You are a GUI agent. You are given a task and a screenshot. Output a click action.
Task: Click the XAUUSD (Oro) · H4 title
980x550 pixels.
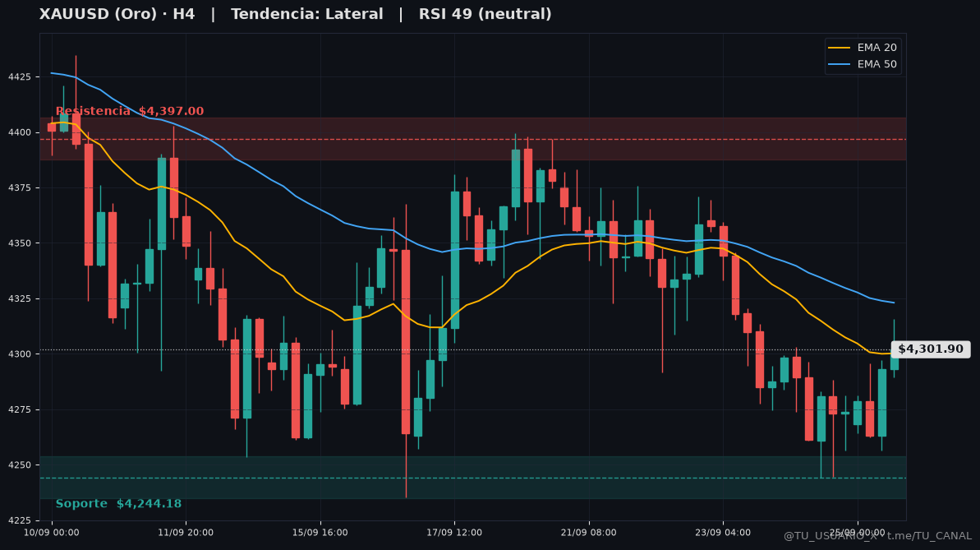point(117,14)
